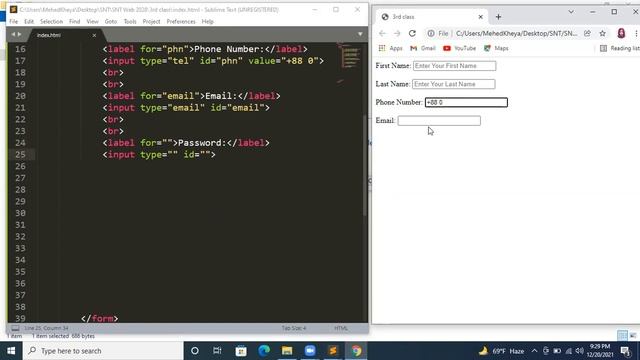Click the side bar toggle icon in status bar
Image resolution: width=640 pixels, height=360 pixels.
(x=15, y=328)
